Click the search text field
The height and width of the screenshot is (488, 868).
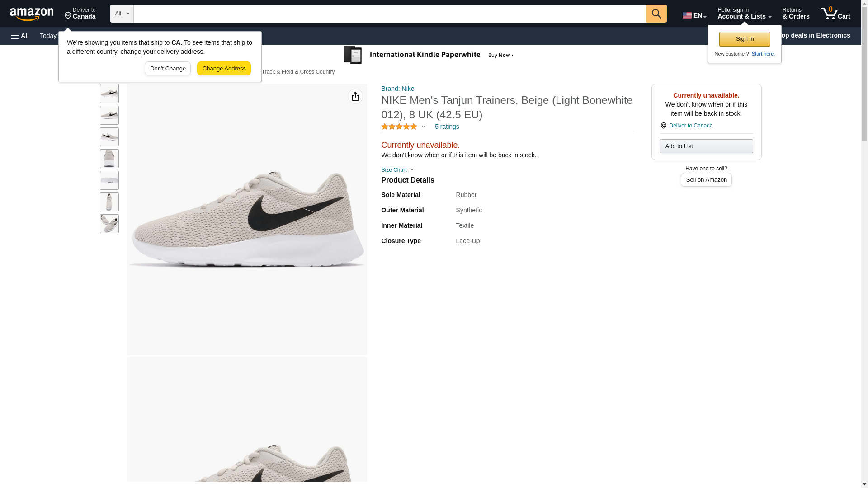pos(390,14)
